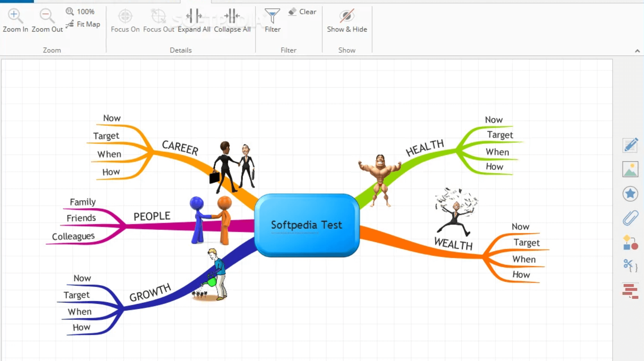This screenshot has width=644, height=361.
Task: Click the image/gallery sidebar icon
Action: coord(630,169)
